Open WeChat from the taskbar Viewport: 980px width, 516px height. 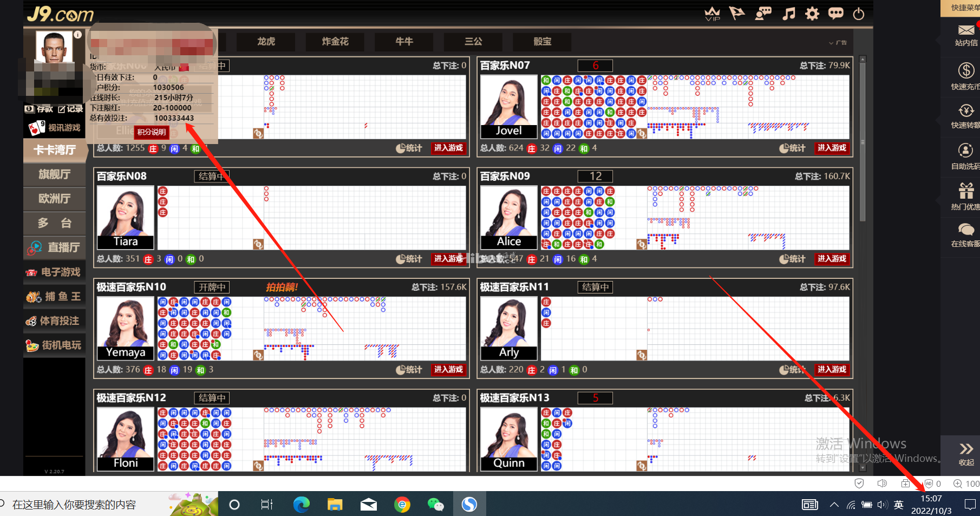tap(435, 505)
